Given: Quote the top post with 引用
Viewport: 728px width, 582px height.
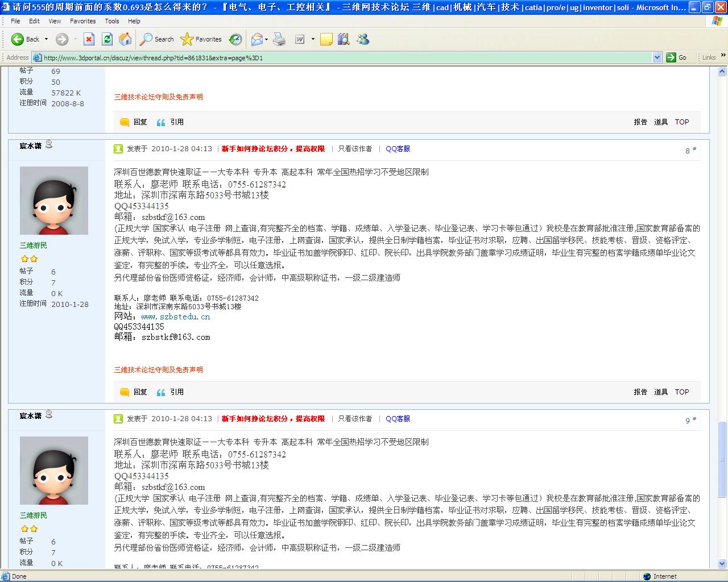Looking at the screenshot, I should (169, 122).
